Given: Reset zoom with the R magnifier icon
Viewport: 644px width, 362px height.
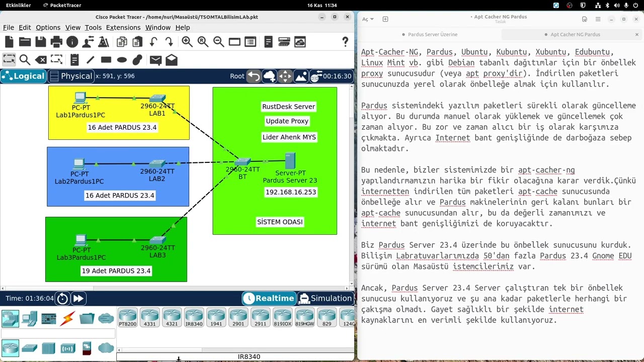Looking at the screenshot, I should 203,42.
